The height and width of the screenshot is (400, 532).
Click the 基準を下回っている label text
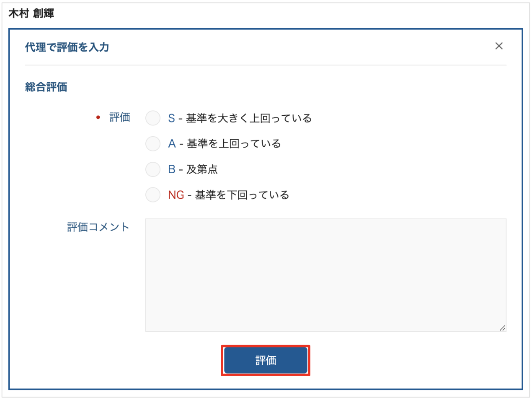pos(242,195)
